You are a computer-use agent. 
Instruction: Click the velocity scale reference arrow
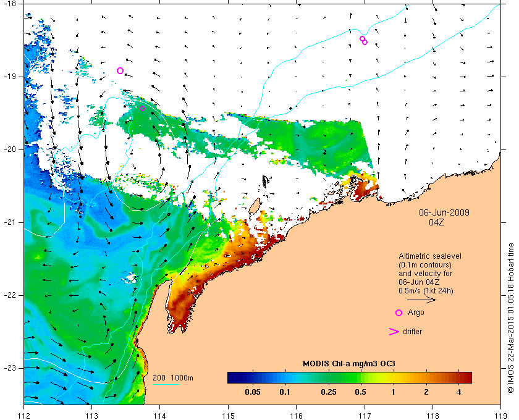coord(421,300)
